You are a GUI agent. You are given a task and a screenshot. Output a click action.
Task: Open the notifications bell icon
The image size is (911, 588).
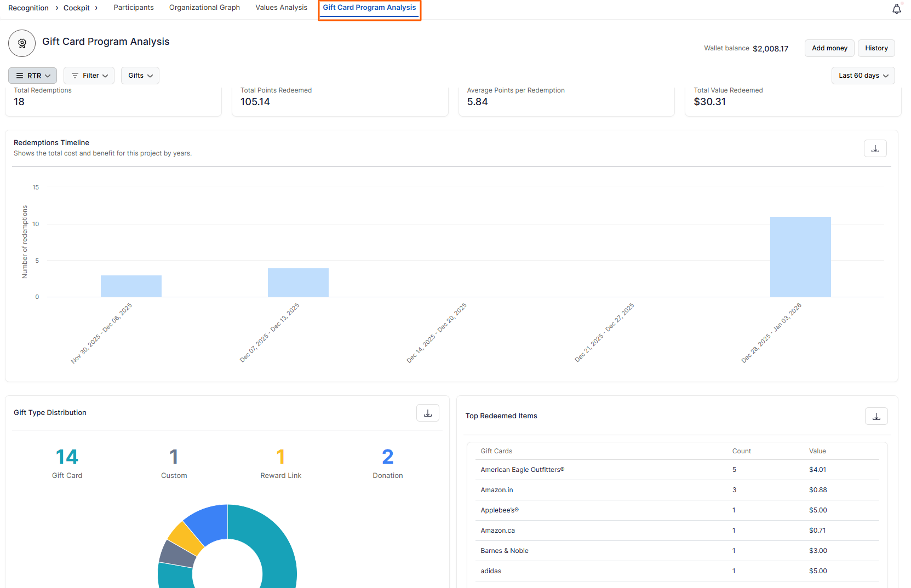896,9
